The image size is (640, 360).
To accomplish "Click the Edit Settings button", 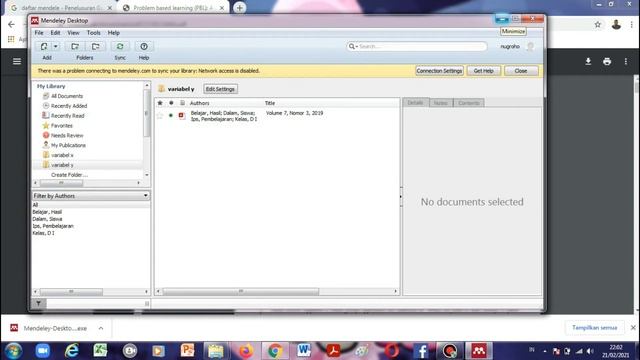I will [220, 89].
